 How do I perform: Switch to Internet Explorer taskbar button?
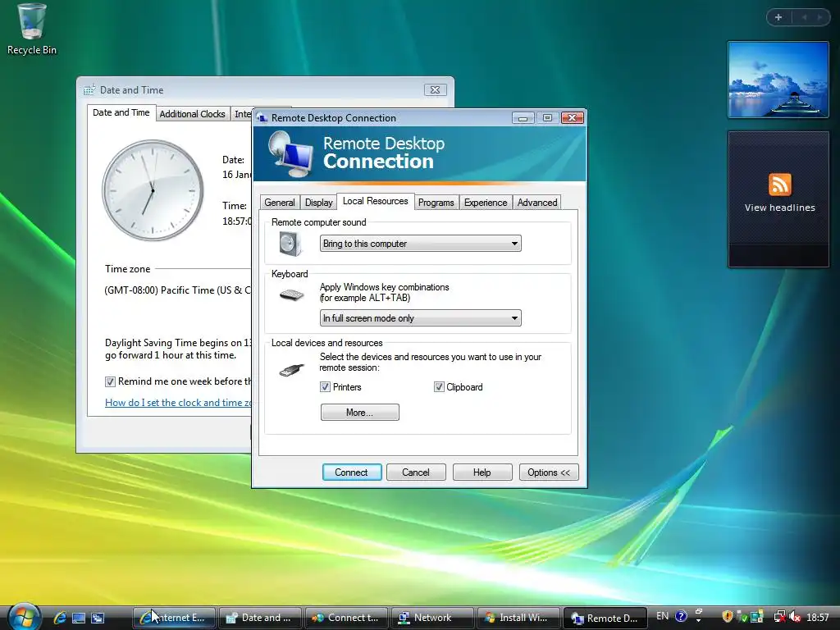pos(174,618)
